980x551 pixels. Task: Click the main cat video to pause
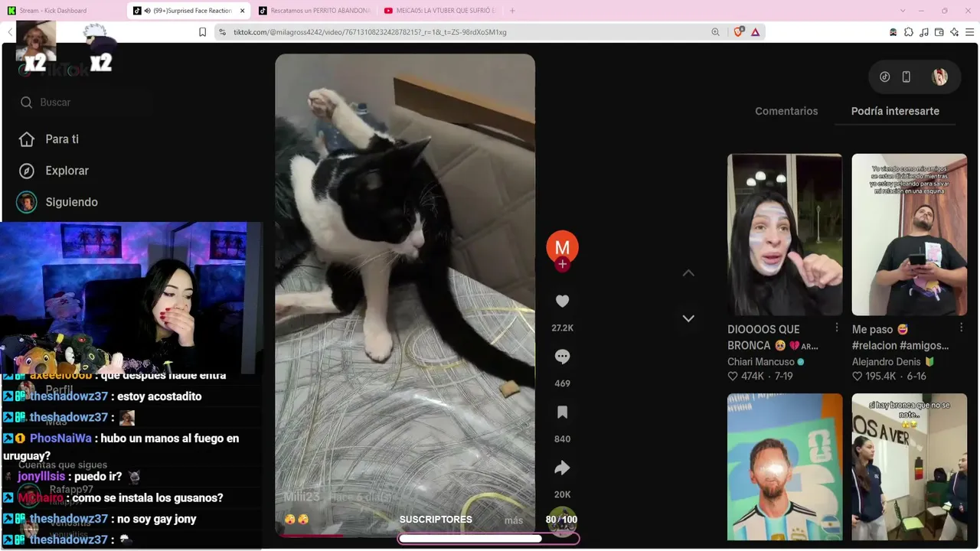click(405, 295)
